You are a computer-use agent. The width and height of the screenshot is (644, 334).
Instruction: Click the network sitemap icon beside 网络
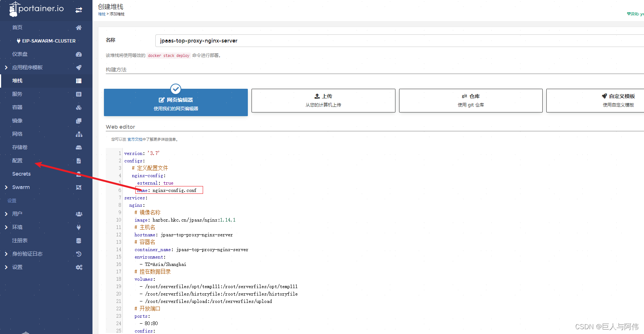[79, 134]
